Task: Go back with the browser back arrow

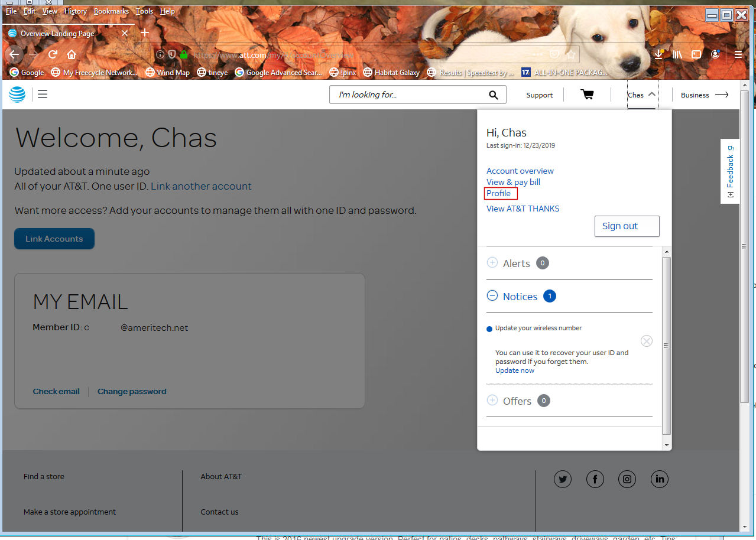Action: (14, 54)
